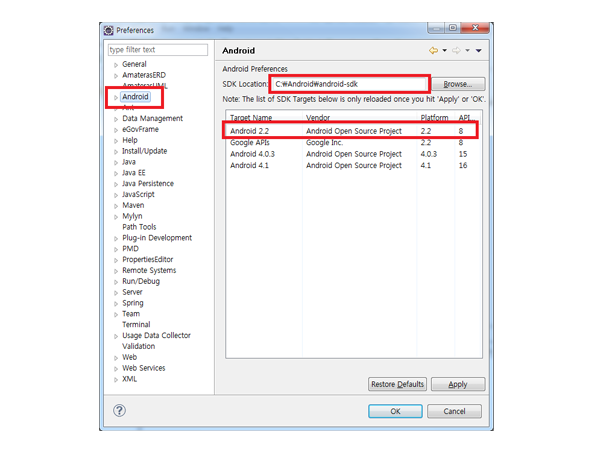Click the SDK Location text field

350,84
